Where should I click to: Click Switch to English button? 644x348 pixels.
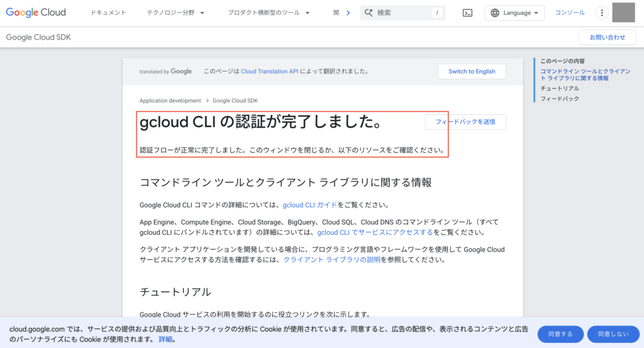pyautogui.click(x=472, y=72)
